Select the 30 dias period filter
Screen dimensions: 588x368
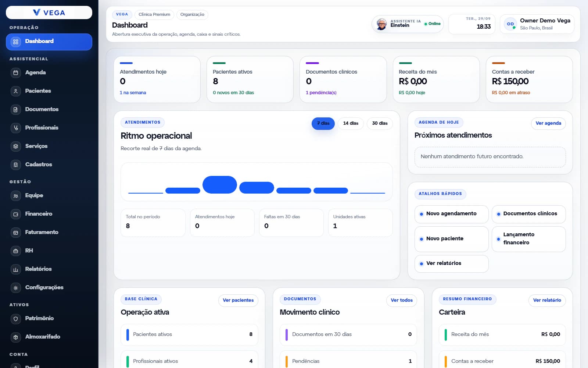380,123
